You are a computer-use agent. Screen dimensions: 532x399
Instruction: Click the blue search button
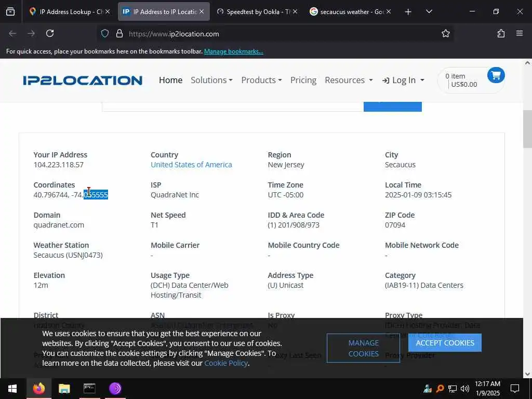393,107
